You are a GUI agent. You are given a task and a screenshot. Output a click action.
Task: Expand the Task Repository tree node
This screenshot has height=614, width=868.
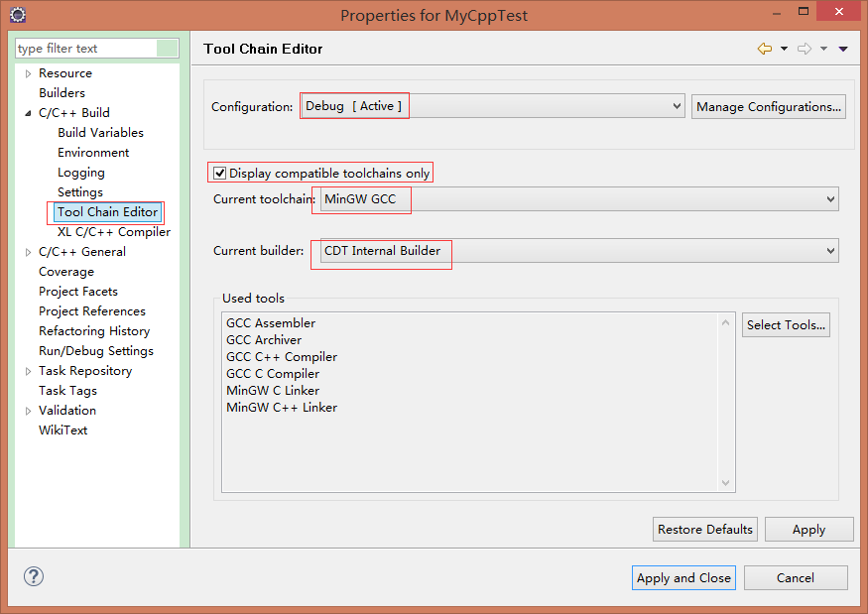(x=28, y=372)
